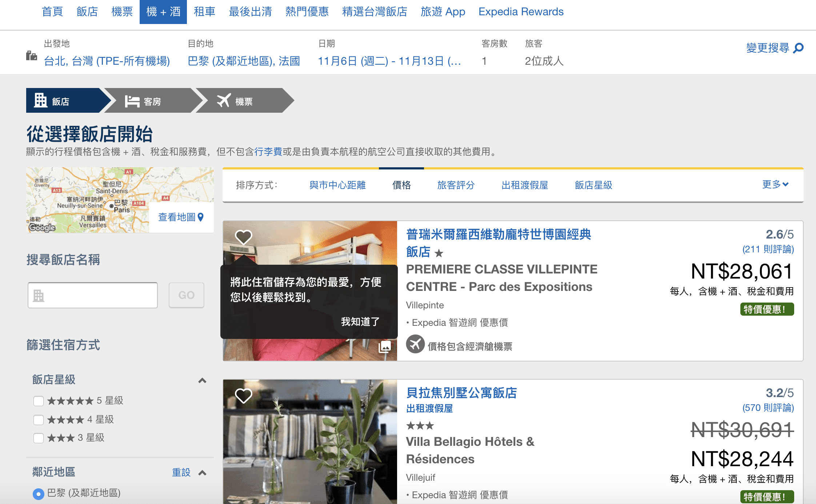Image resolution: width=816 pixels, height=504 pixels.
Task: Select the 客房 step in progress bar
Action: (153, 101)
